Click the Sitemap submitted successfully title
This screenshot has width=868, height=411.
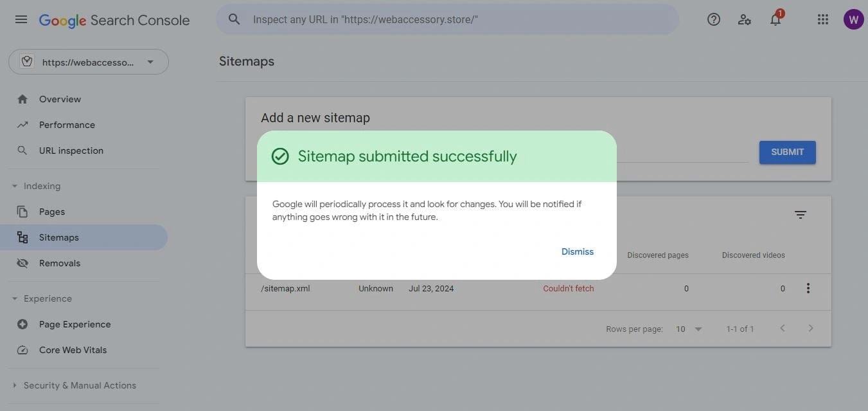pyautogui.click(x=407, y=156)
